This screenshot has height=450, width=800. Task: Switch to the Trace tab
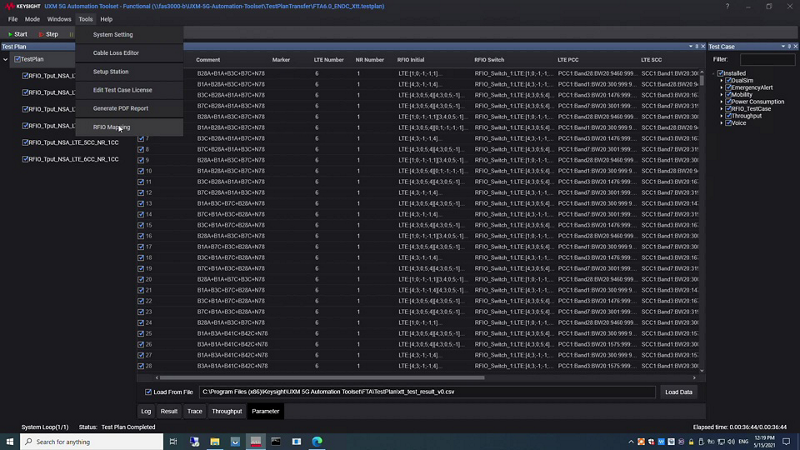194,411
